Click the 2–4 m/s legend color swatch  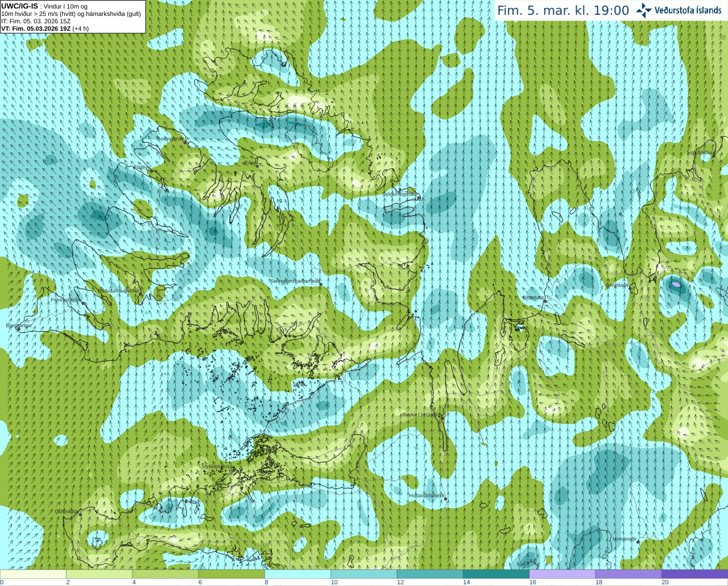click(x=100, y=574)
